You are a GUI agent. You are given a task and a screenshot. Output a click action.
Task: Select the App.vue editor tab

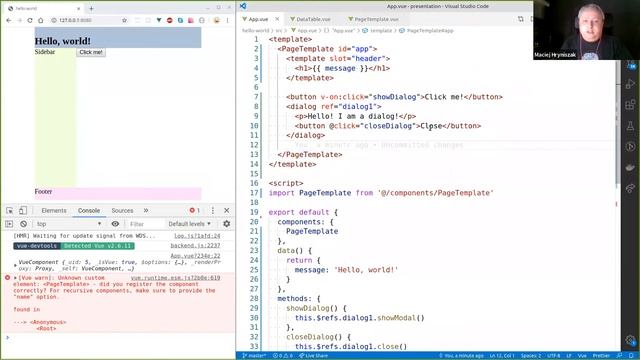(258, 19)
